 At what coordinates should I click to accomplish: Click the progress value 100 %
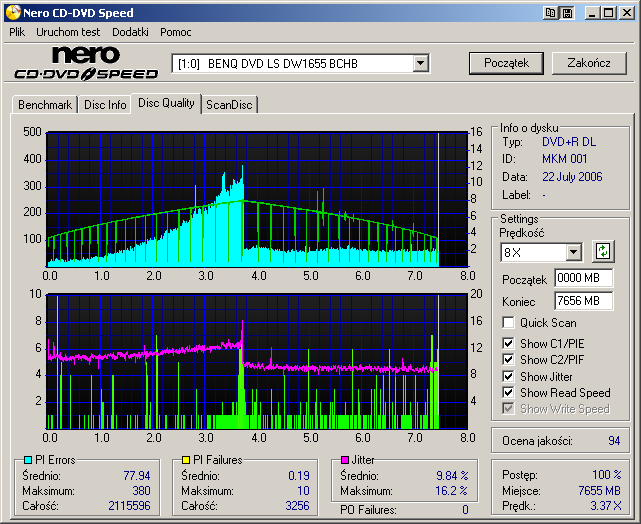(606, 475)
